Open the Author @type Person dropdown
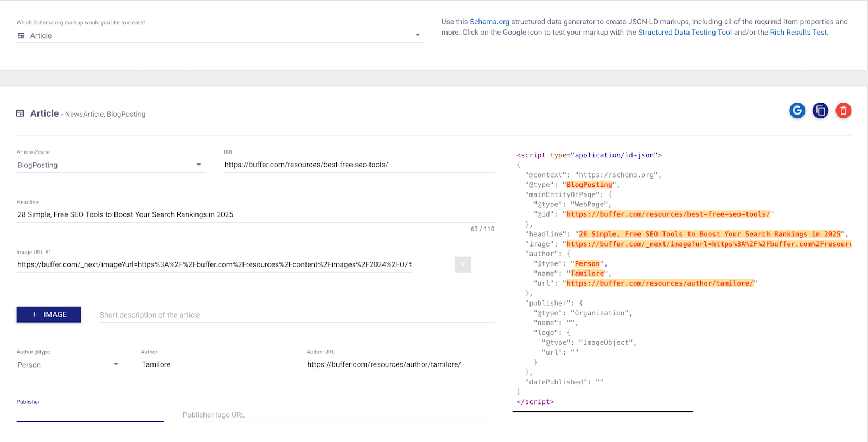The image size is (868, 442). [x=69, y=365]
